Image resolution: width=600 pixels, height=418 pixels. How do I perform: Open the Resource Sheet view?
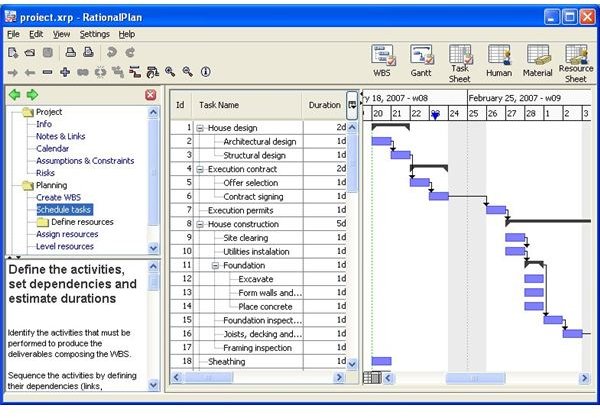(576, 64)
